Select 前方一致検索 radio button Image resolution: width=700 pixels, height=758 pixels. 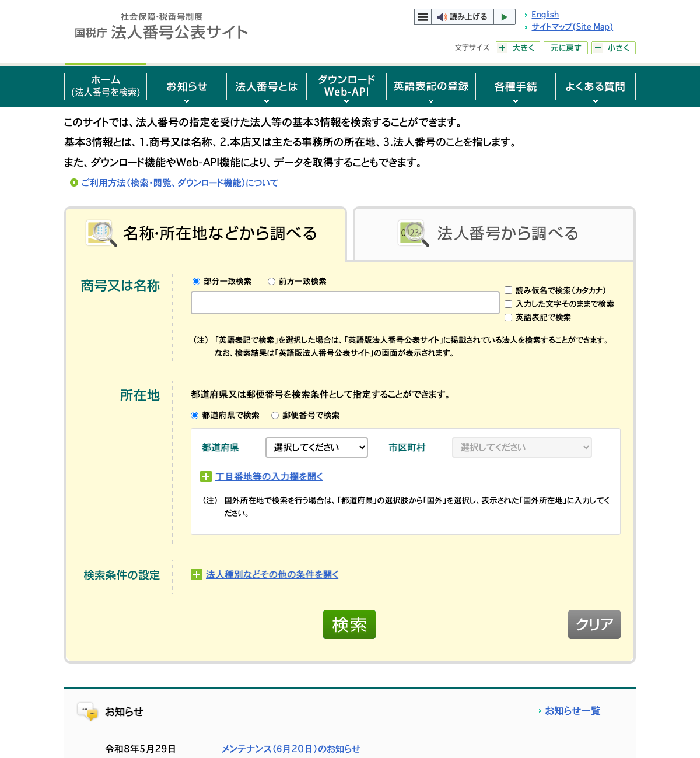click(x=271, y=281)
